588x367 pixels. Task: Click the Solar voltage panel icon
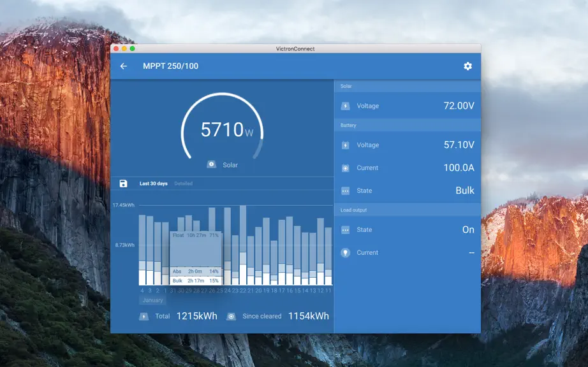[346, 106]
